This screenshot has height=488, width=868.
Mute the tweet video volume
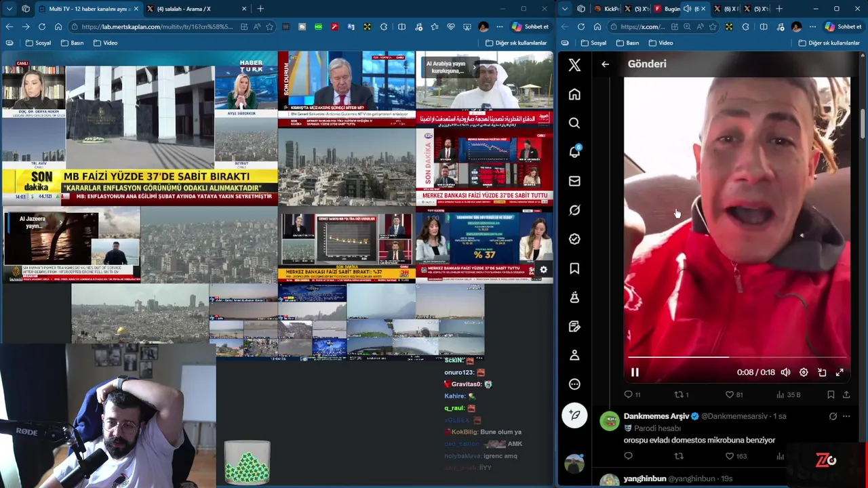click(x=785, y=372)
